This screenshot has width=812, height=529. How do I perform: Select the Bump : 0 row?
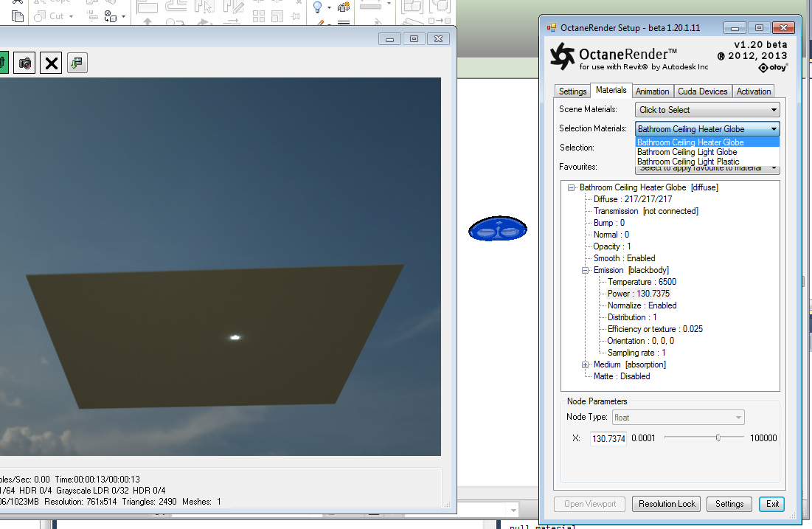point(609,223)
